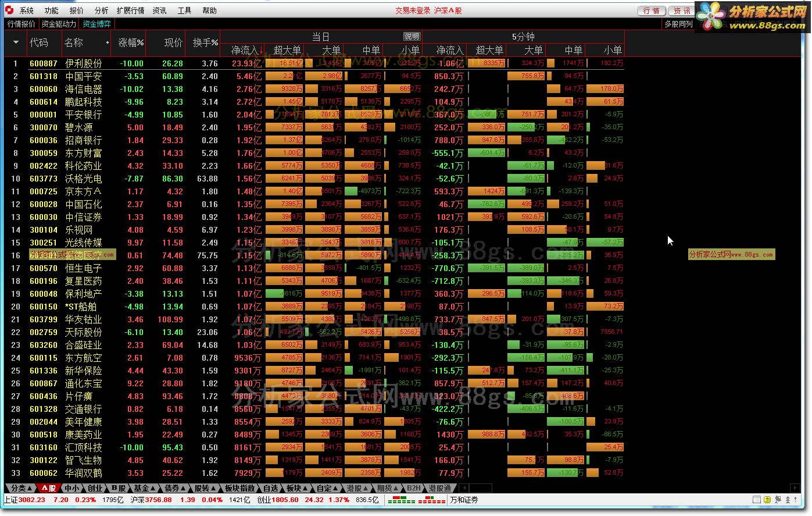This screenshot has height=516, width=812.
Task: Select stock row 600028 中国石化
Action: 314,204
